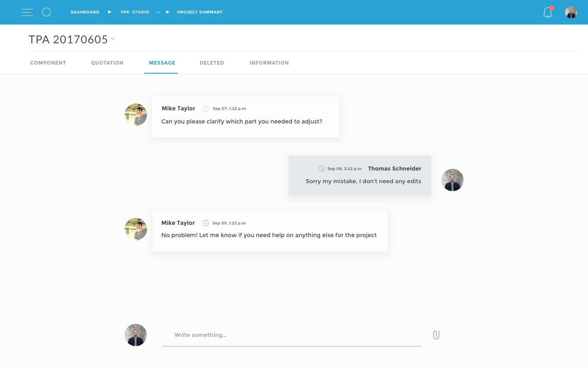Click the arrow icon after DASHBOARD breadcrumb

pos(109,12)
